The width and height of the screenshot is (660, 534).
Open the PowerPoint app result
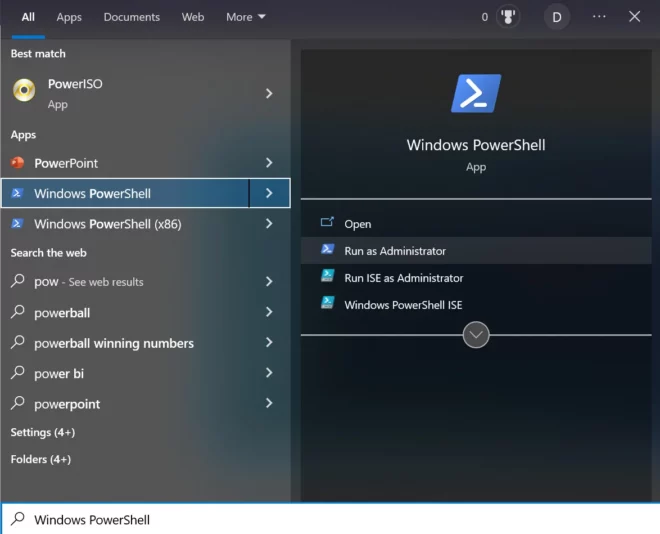coord(126,163)
